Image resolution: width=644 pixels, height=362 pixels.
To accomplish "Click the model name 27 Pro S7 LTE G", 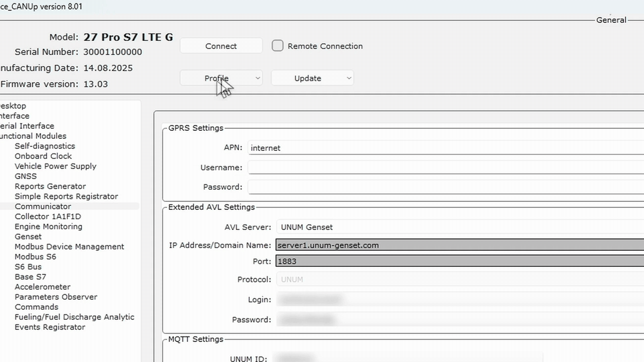I will [128, 37].
